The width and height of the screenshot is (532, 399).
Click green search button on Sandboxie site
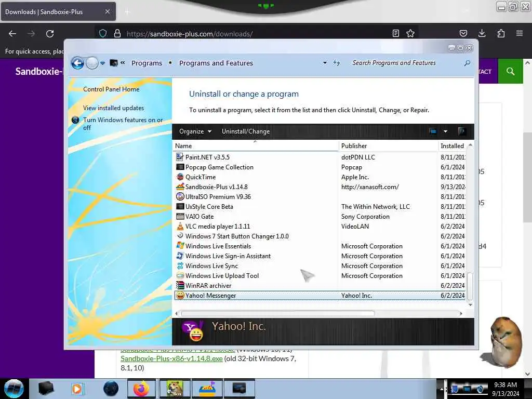point(510,71)
